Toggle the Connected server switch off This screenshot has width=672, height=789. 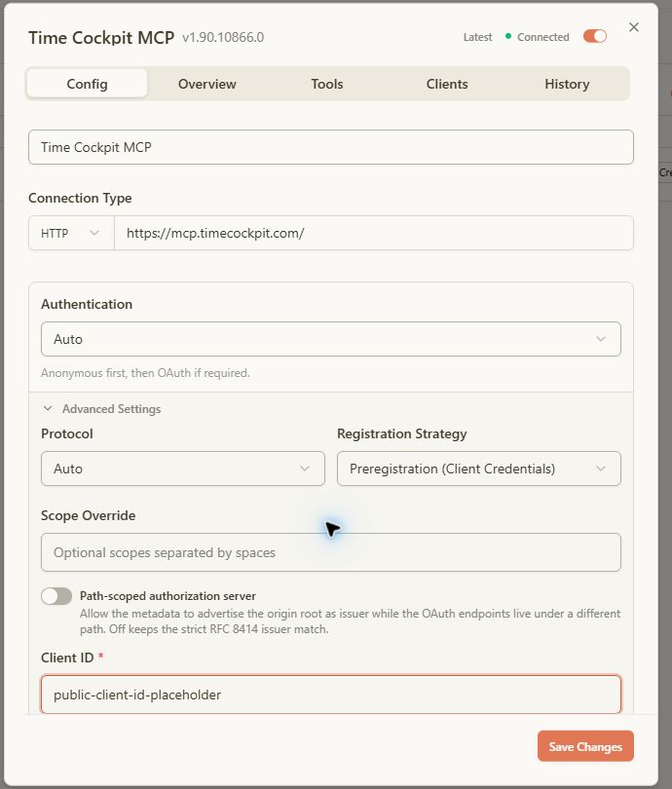click(x=595, y=36)
